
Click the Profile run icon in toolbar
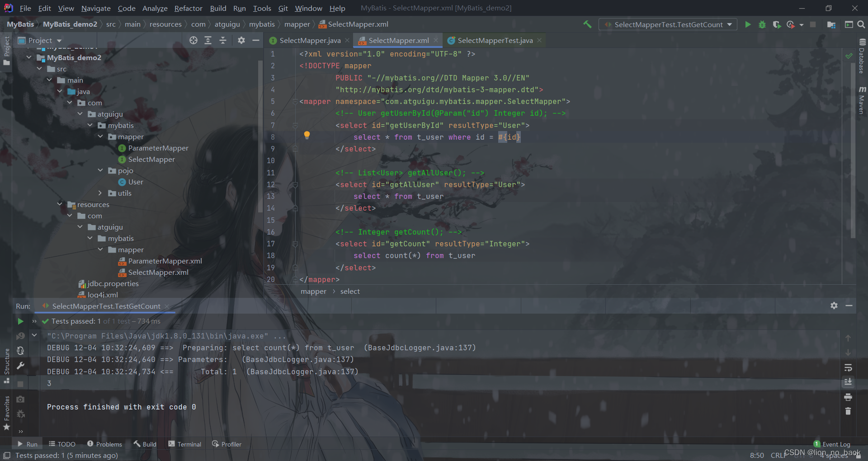pyautogui.click(x=790, y=24)
